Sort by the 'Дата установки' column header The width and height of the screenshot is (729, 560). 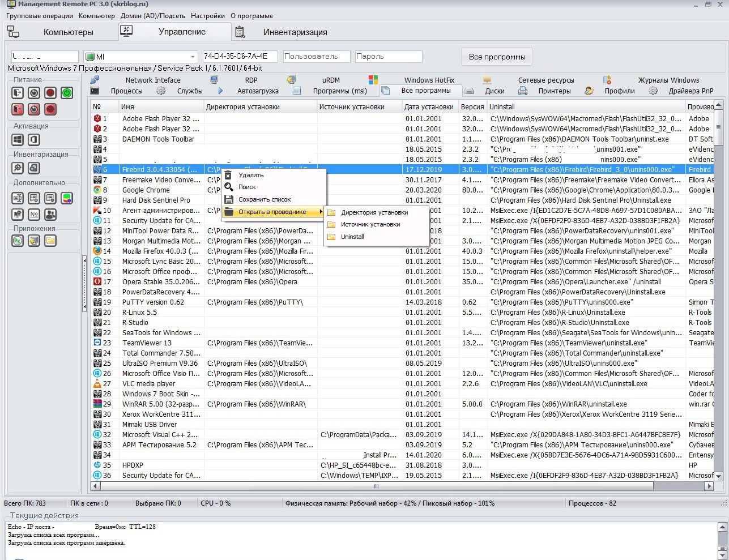tap(429, 106)
